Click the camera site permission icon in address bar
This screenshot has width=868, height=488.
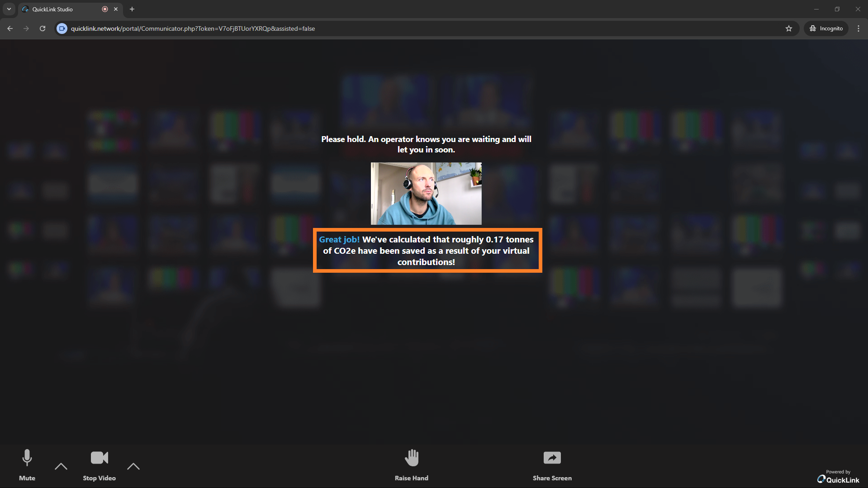tap(62, 28)
